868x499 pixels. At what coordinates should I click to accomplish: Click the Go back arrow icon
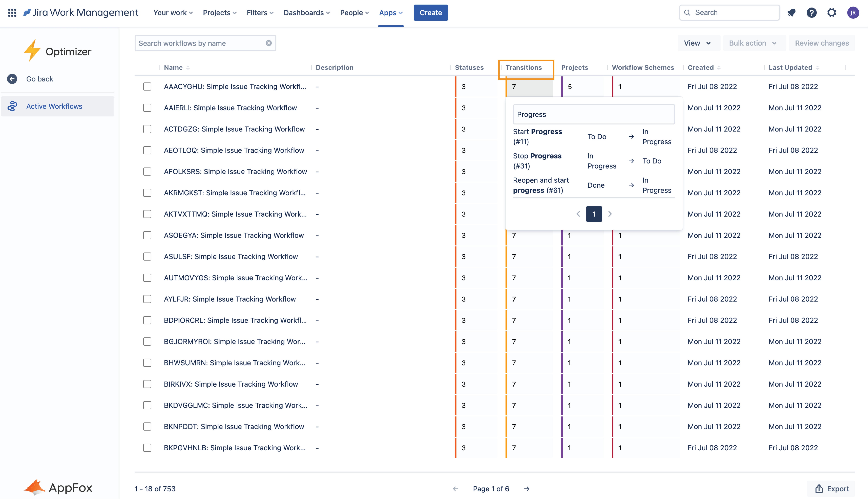pyautogui.click(x=12, y=79)
